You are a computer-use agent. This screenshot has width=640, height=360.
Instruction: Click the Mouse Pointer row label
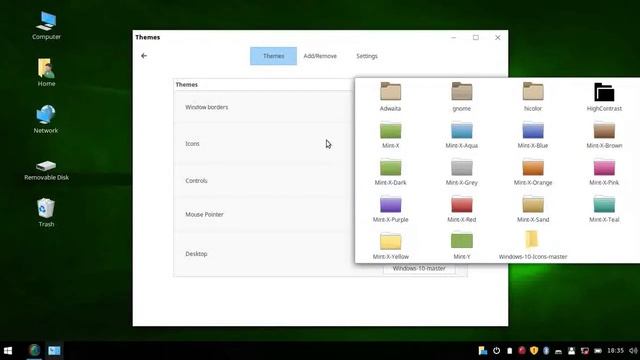(204, 214)
